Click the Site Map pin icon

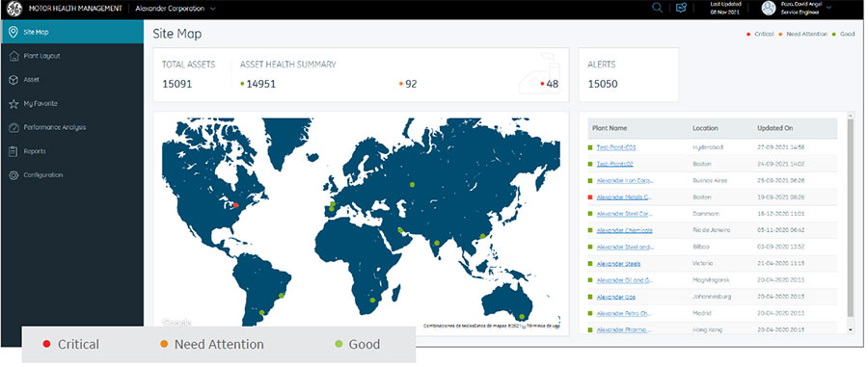(x=14, y=32)
